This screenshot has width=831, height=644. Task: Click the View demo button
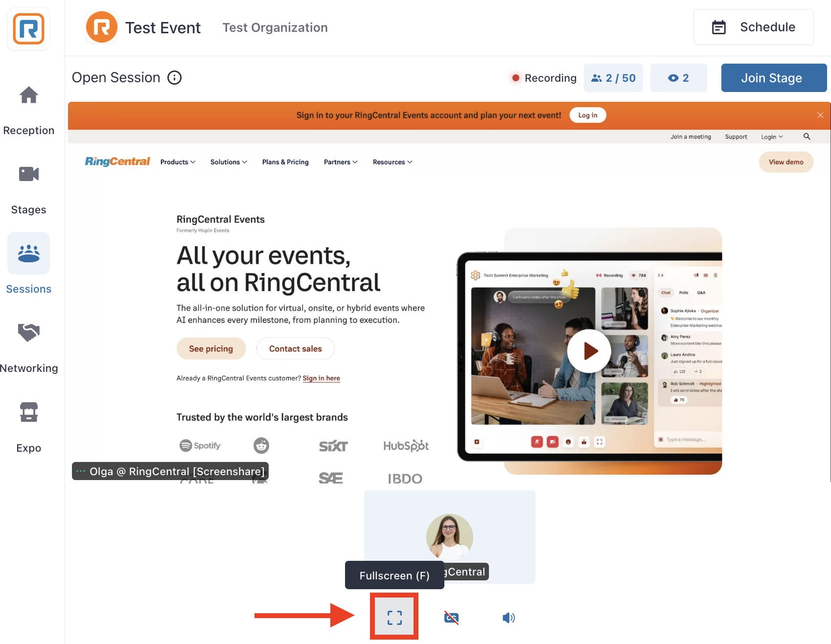coord(786,162)
